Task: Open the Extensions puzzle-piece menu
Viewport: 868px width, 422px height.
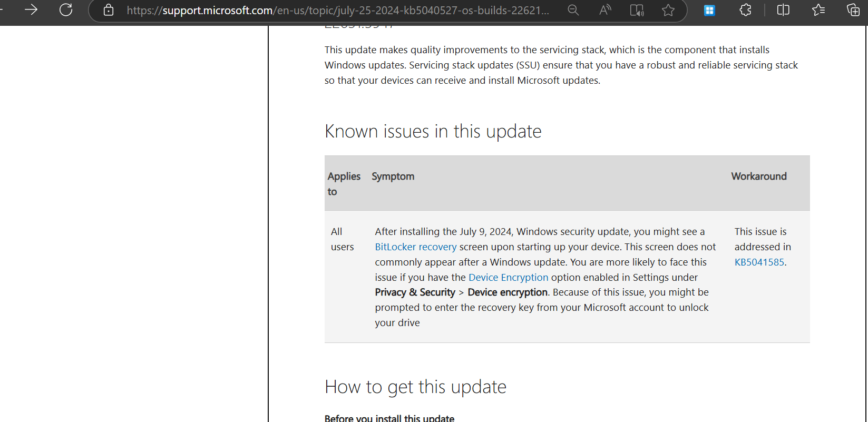Action: coord(745,10)
